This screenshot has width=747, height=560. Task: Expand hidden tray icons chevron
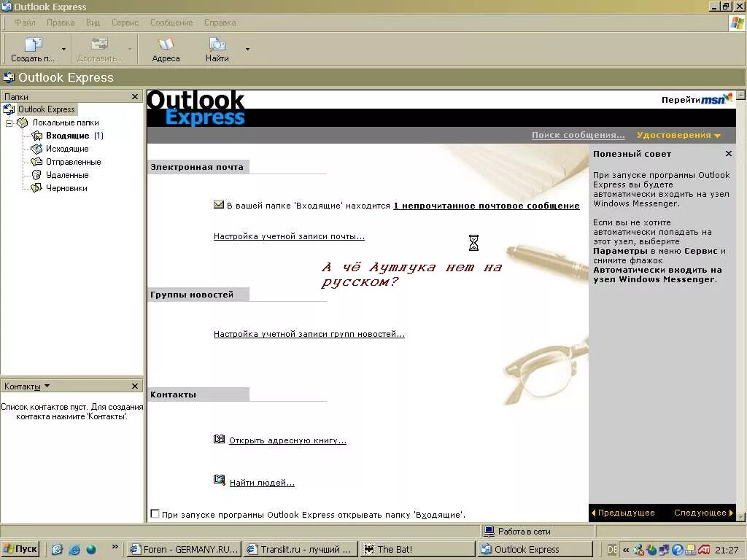tap(625, 550)
